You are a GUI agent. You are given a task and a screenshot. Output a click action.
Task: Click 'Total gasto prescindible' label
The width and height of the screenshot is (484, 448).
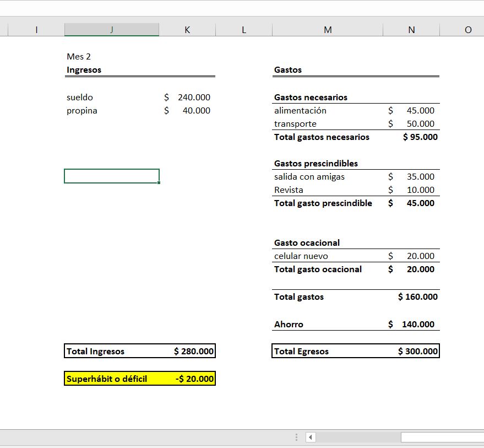[323, 203]
